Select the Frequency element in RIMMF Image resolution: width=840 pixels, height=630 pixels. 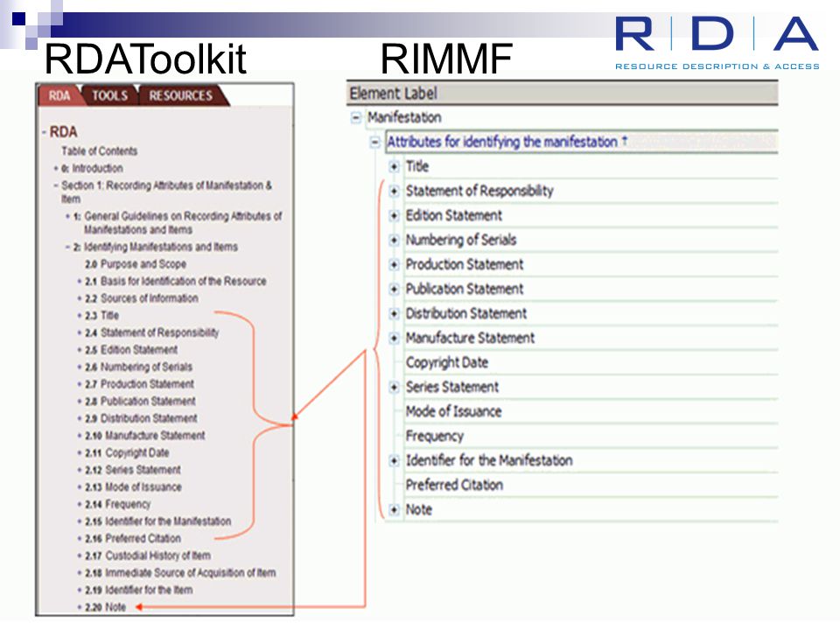tap(591, 436)
